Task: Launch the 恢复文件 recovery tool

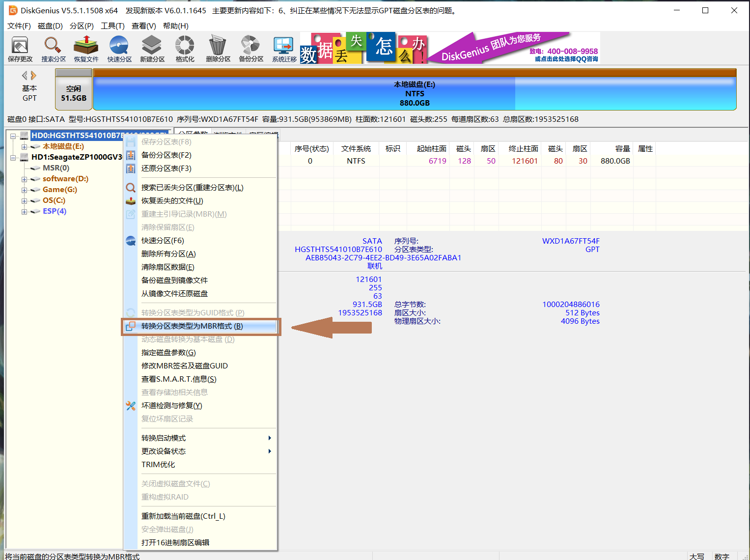Action: [x=86, y=49]
